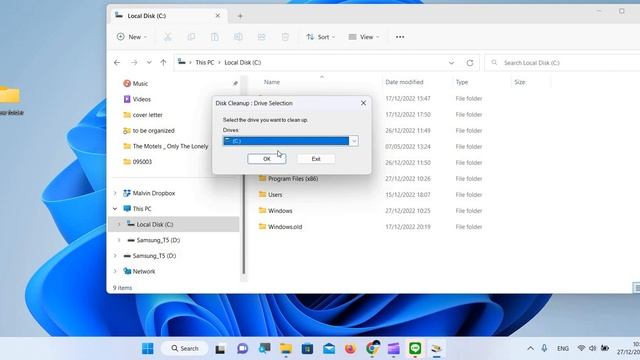This screenshot has width=640, height=360.
Task: Open File Explorer from the taskbar
Action: pos(286,349)
